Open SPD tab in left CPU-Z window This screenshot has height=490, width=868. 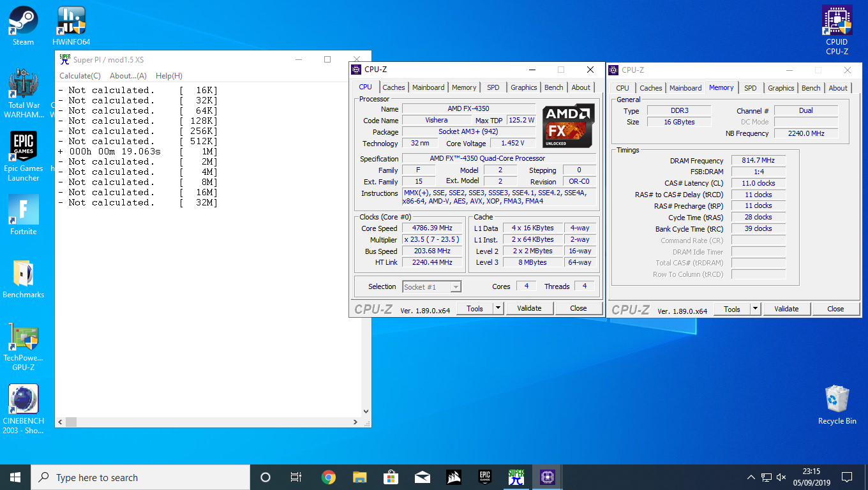tap(493, 87)
